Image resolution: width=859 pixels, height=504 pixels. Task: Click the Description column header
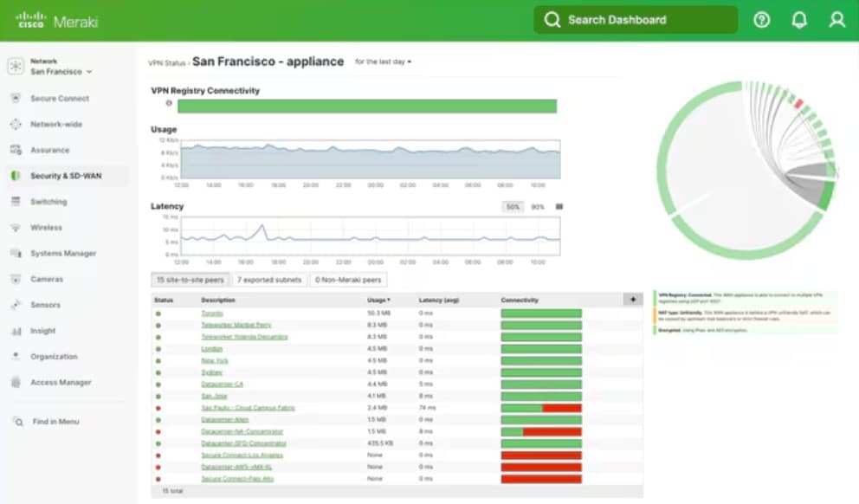click(218, 300)
